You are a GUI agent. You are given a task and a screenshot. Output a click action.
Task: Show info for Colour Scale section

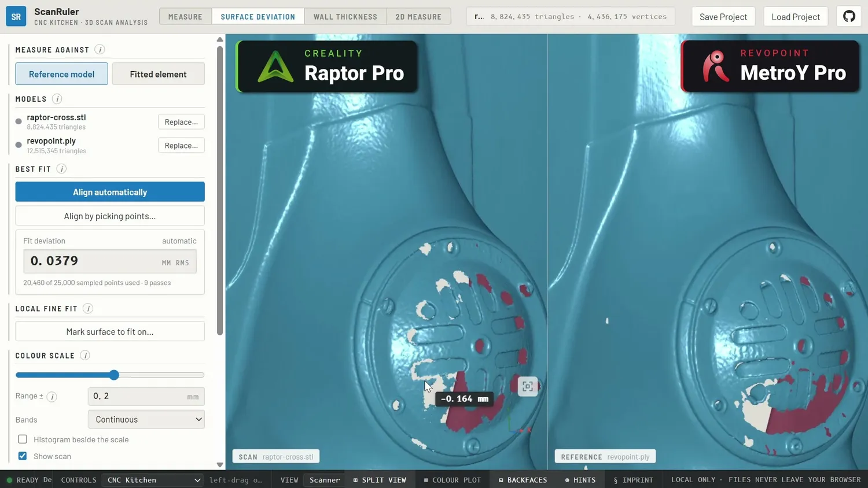[x=85, y=356]
